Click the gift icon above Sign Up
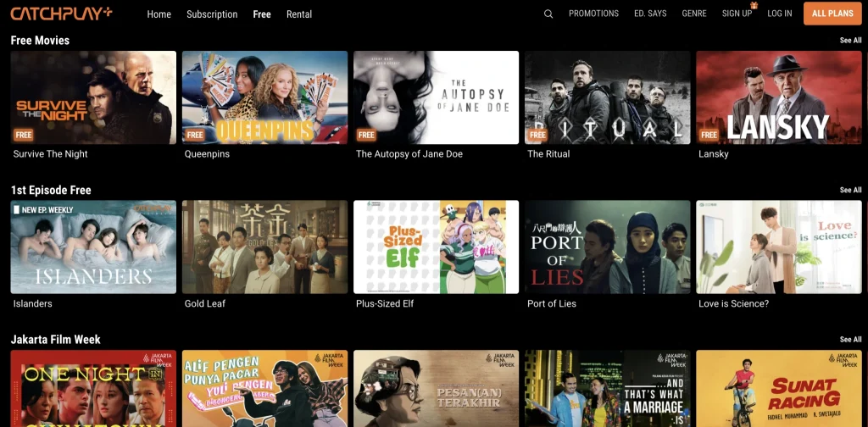 [x=754, y=5]
